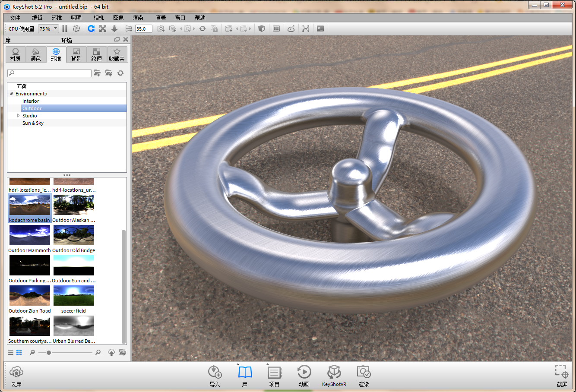Open KeyShotVR from the bottom toolbar

click(x=334, y=376)
